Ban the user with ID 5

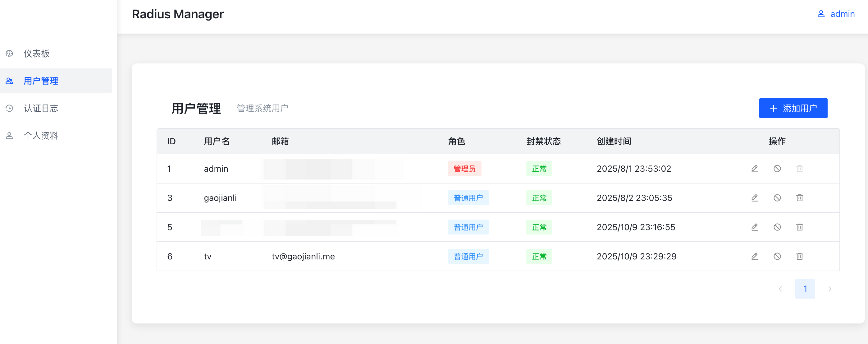click(777, 227)
